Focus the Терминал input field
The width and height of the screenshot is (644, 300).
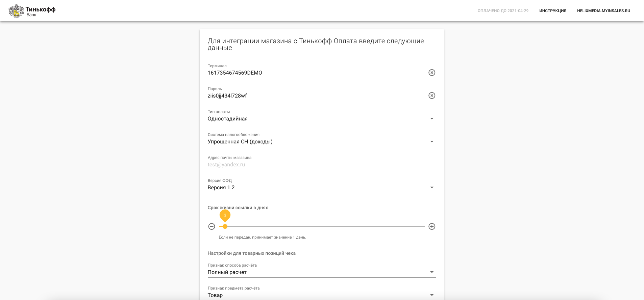click(317, 73)
